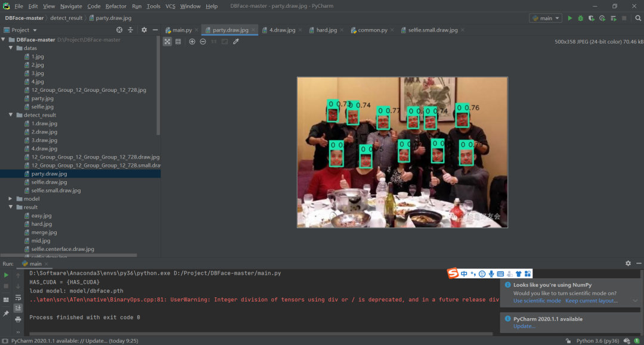Select the image eyedropper color picker
The height and width of the screenshot is (345, 644).
(235, 42)
